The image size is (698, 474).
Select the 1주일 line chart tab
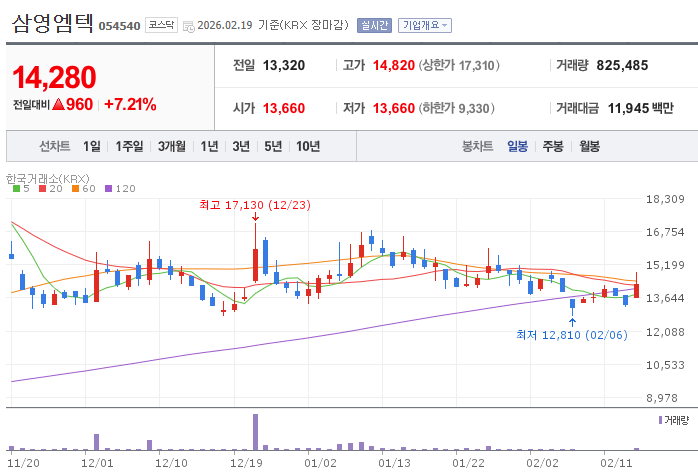pyautogui.click(x=129, y=146)
